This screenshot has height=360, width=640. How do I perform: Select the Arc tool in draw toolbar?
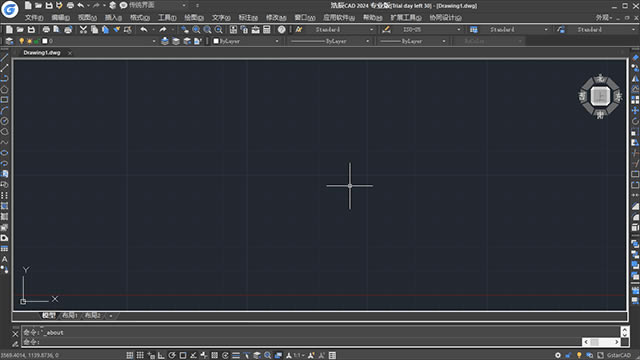point(4,110)
